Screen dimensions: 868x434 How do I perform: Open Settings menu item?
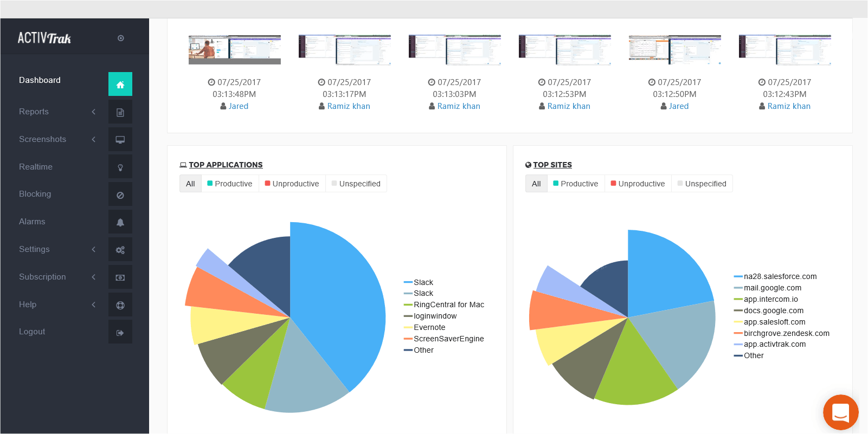point(34,249)
